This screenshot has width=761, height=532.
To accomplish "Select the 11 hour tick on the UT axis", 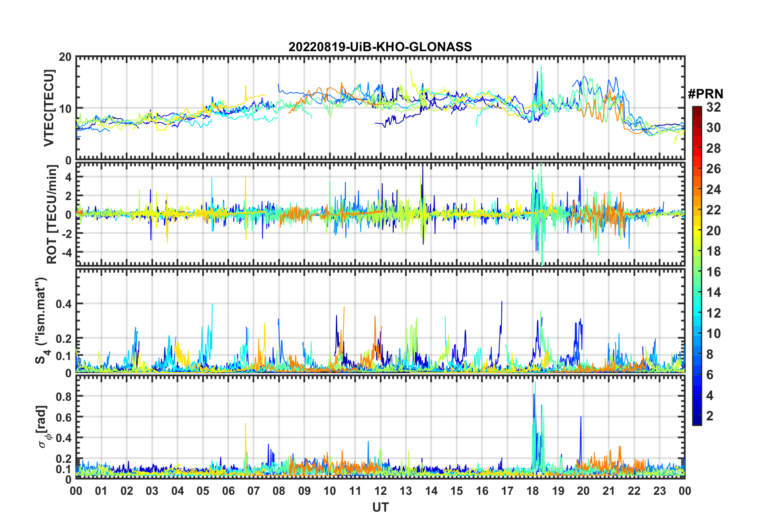I will tap(355, 491).
